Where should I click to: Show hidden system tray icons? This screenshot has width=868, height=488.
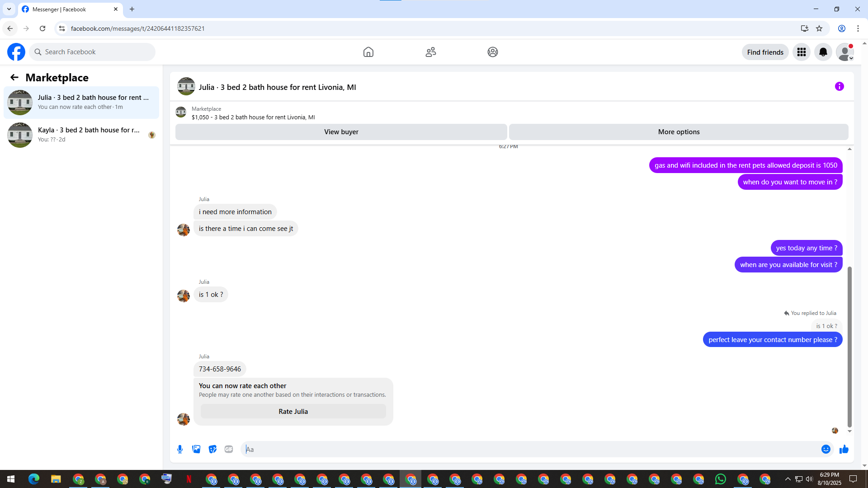point(788,479)
